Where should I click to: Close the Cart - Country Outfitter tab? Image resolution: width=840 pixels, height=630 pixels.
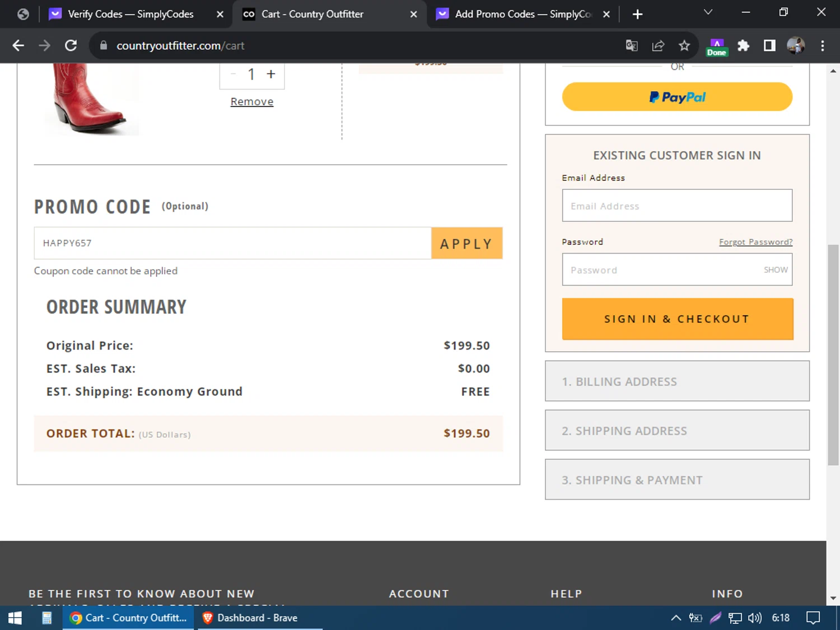point(414,14)
